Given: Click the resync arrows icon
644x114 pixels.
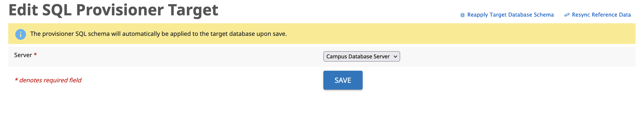Looking at the screenshot, I should pos(566,15).
